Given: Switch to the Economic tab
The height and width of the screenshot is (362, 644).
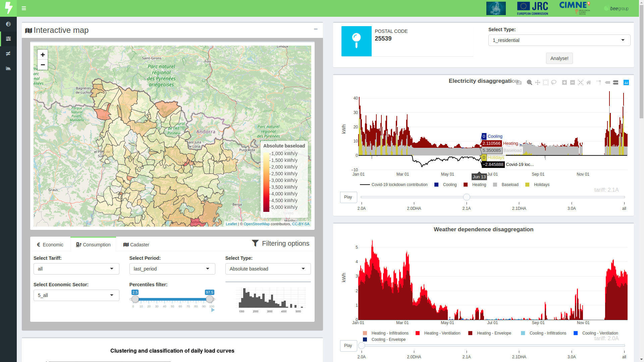Looking at the screenshot, I should coord(50,245).
